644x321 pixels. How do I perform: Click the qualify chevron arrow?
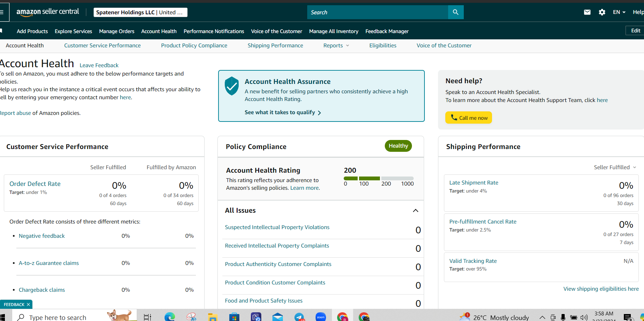[319, 113]
